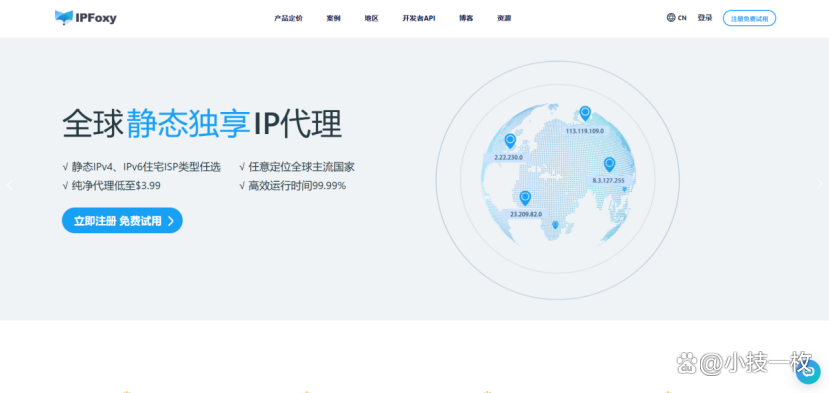
Task: Click the 全球静态独享IP代理 headline
Action: pos(202,124)
